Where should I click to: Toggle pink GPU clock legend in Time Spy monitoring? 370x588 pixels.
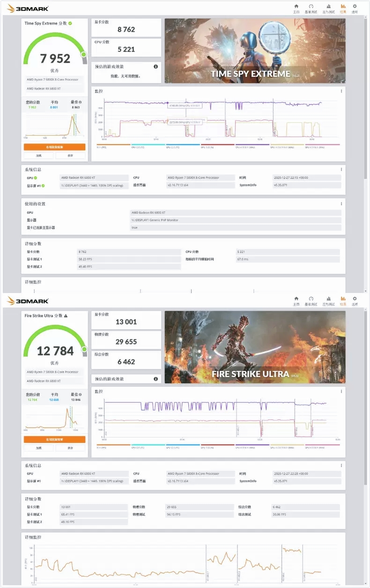click(322, 146)
